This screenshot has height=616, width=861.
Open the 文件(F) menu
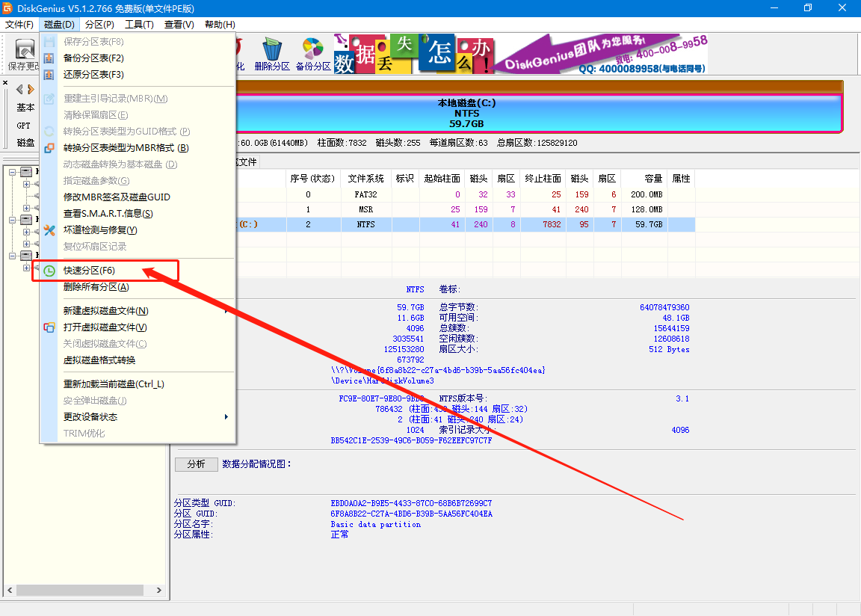point(19,25)
